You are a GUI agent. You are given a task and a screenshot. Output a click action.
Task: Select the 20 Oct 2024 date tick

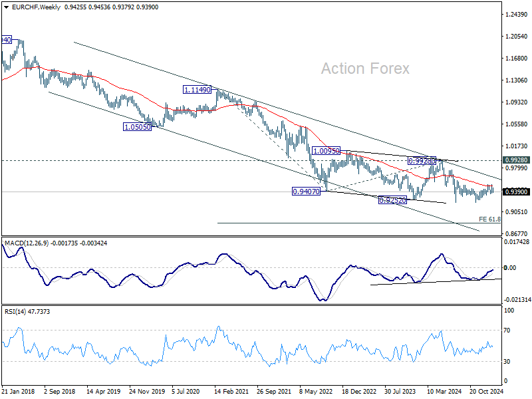coord(486,392)
